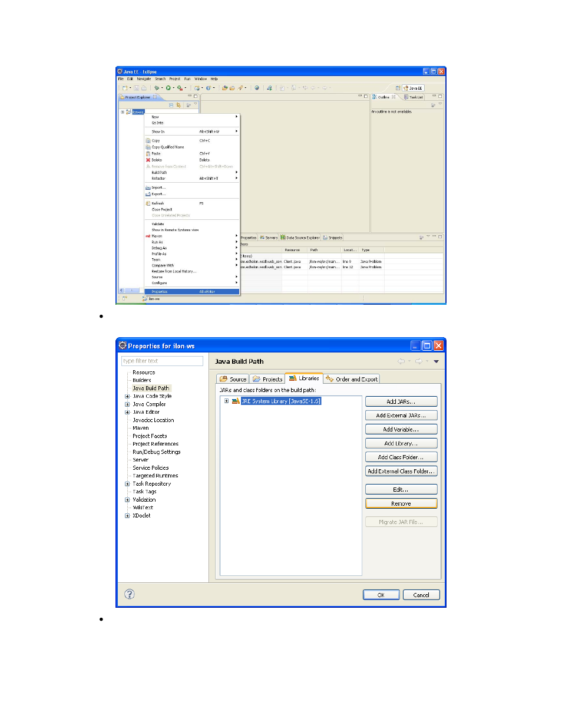
Task: Open the File menu in Eclipse
Action: 121,79
